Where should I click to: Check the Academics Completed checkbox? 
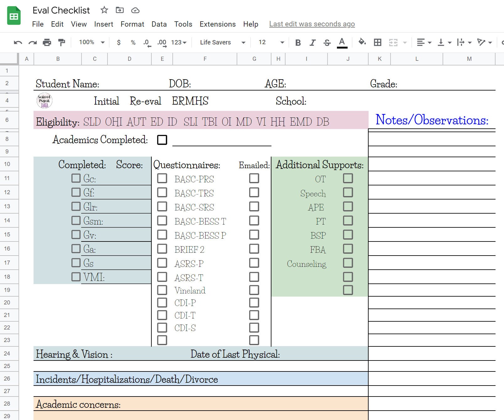click(162, 140)
